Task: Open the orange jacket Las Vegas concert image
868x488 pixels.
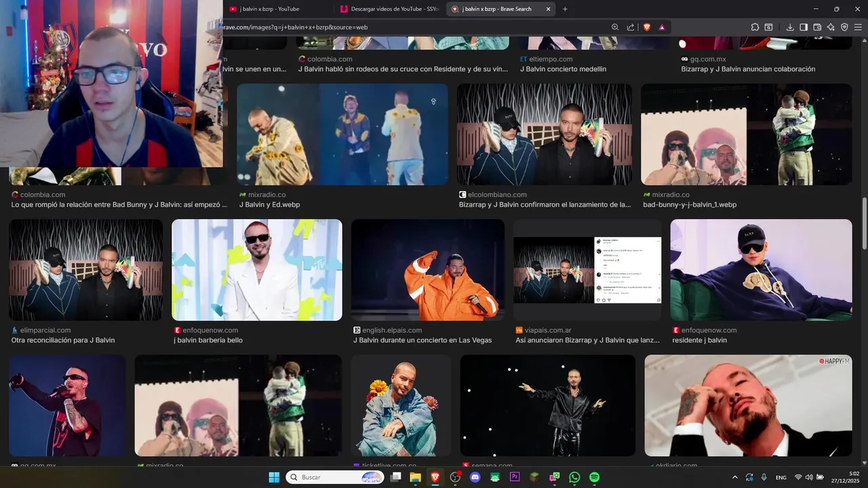Action: pyautogui.click(x=428, y=270)
